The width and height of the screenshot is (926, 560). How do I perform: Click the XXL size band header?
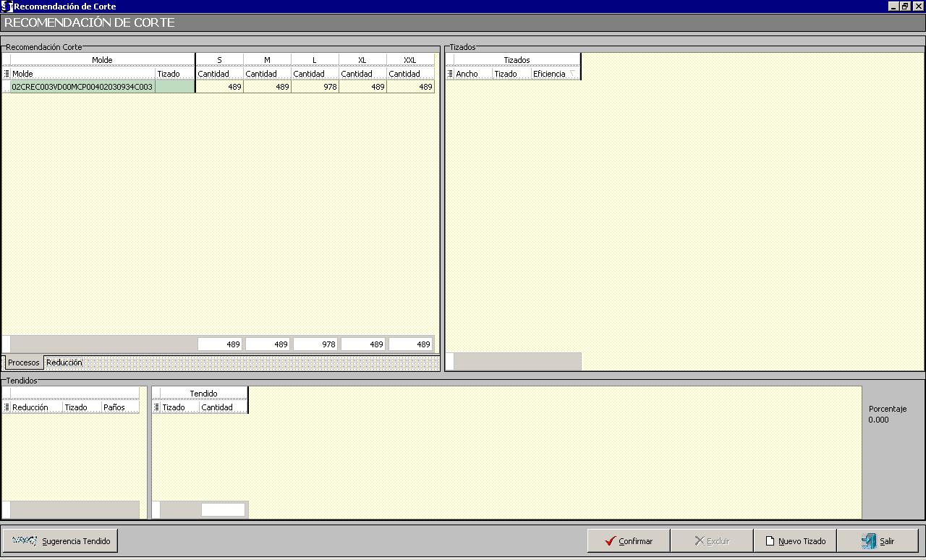pos(409,60)
